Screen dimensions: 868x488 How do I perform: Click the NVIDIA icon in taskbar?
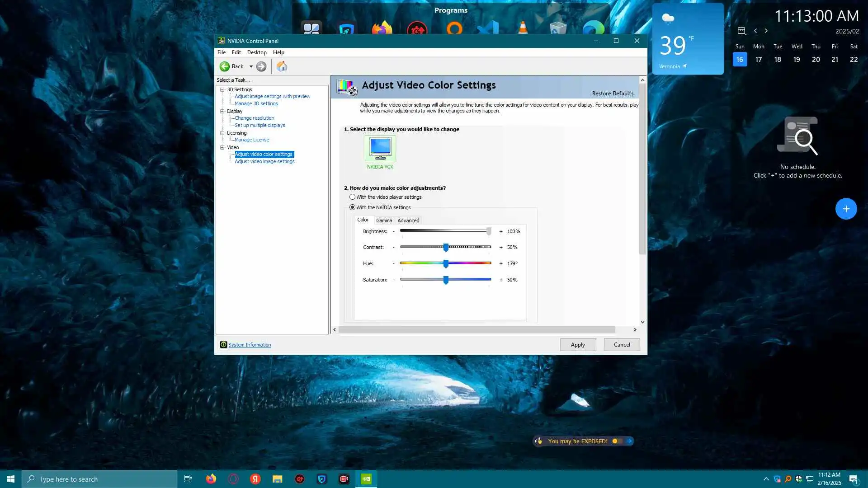366,479
